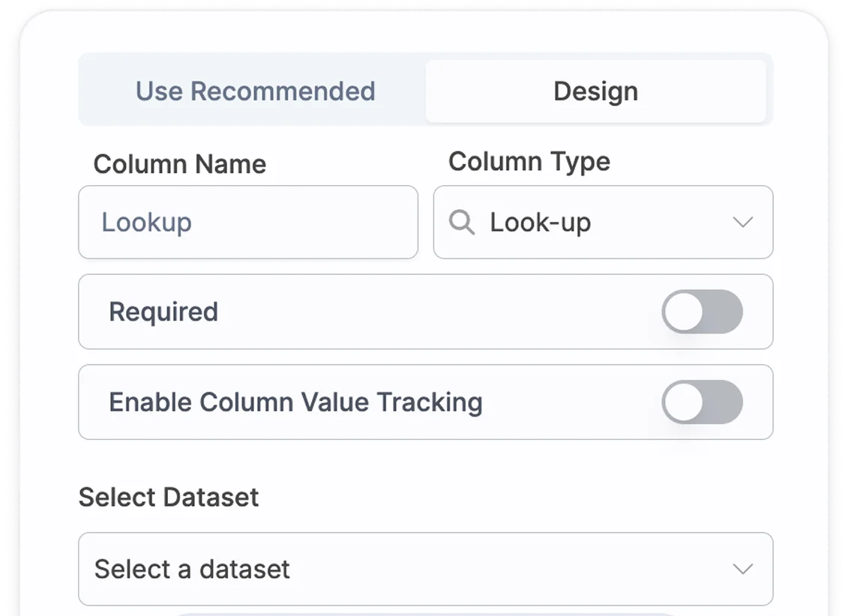This screenshot has height=616, width=848.
Task: Click the Enable Column Value Tracking label
Action: click(295, 402)
